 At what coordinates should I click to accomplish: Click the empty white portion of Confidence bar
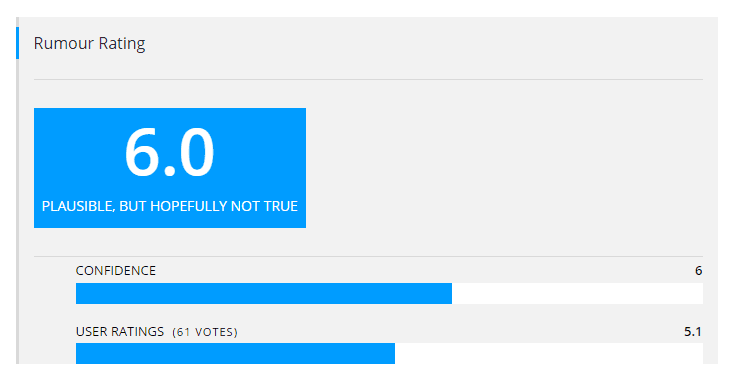point(577,293)
